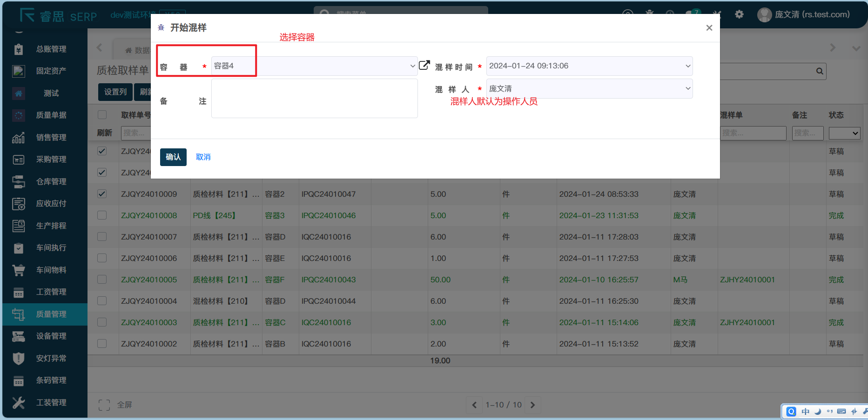Click the 车间物料 cart icon in sidebar

[x=19, y=270]
